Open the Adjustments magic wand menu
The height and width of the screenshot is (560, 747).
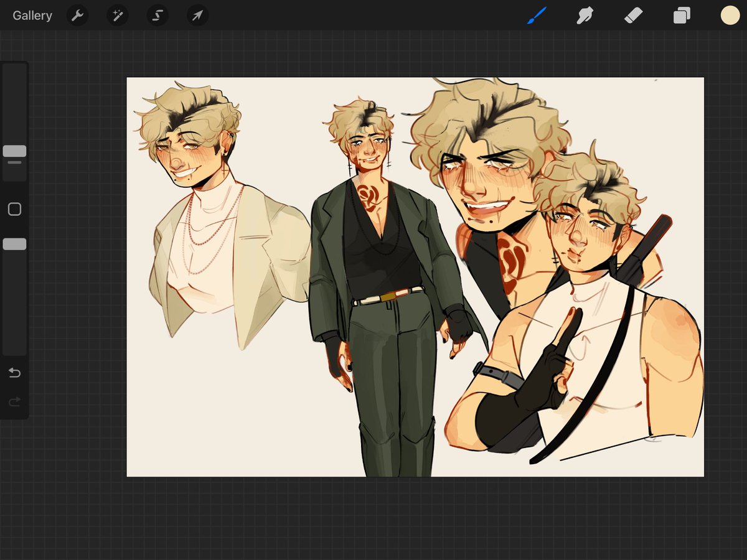[117, 16]
